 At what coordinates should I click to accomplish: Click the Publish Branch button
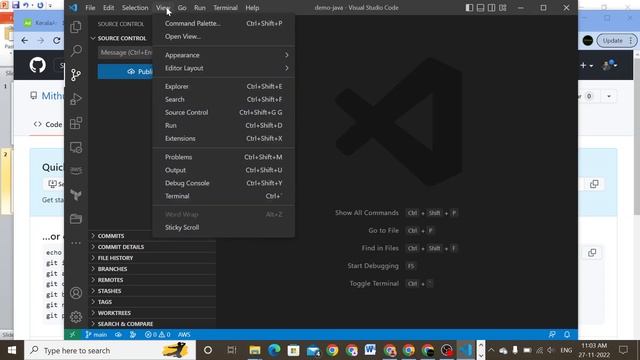(x=125, y=71)
